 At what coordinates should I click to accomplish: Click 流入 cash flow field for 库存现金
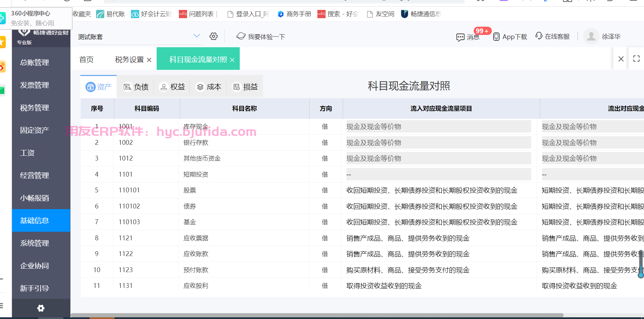[x=438, y=126]
